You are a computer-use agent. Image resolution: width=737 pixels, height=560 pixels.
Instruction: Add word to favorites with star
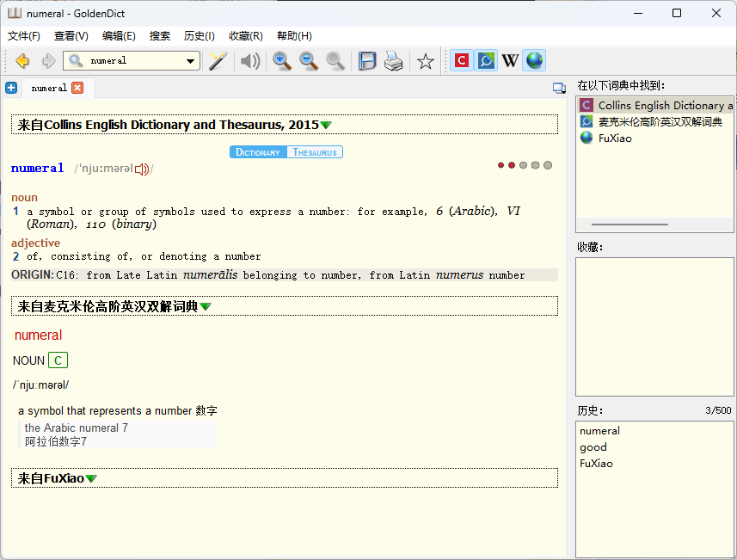[x=426, y=61]
